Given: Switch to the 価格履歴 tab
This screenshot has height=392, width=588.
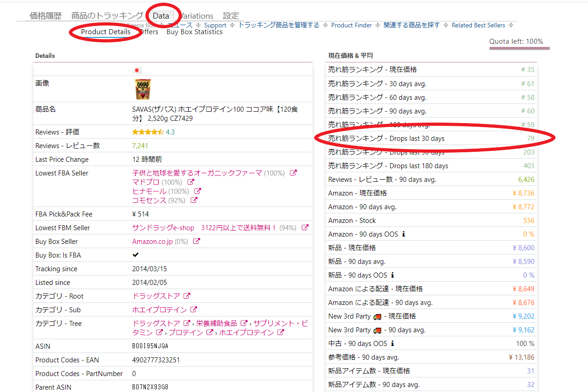Looking at the screenshot, I should pyautogui.click(x=46, y=16).
